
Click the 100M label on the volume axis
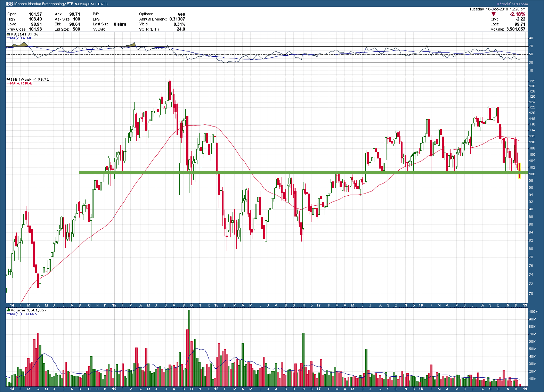[x=534, y=312]
